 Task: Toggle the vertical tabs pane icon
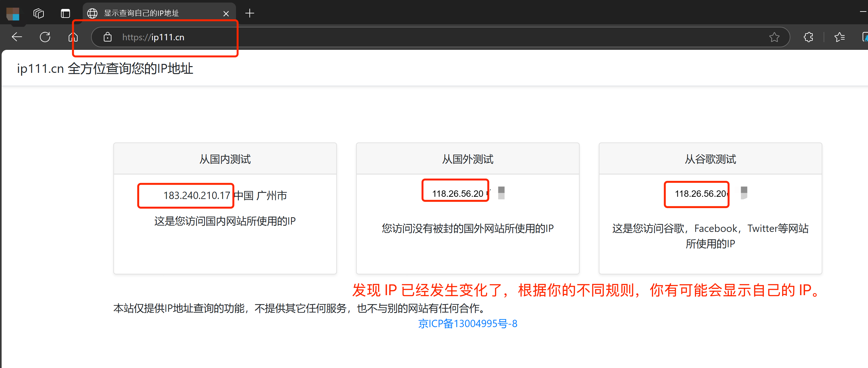pos(65,13)
